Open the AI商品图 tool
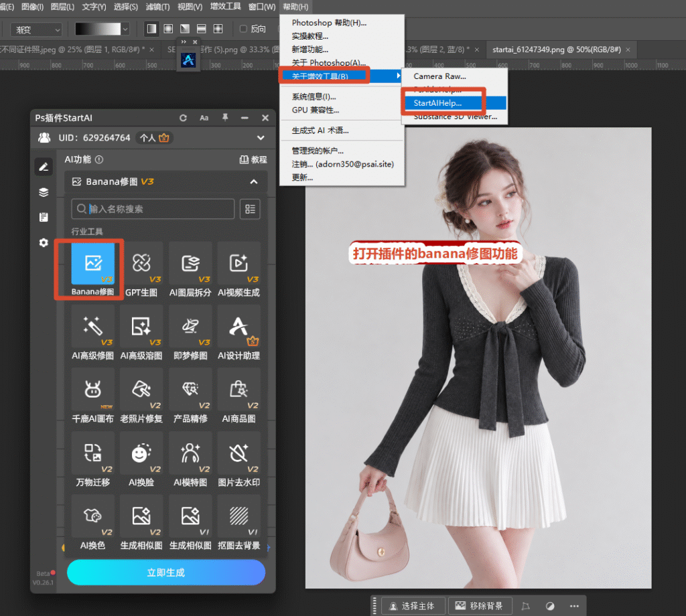This screenshot has height=616, width=686. tap(239, 390)
